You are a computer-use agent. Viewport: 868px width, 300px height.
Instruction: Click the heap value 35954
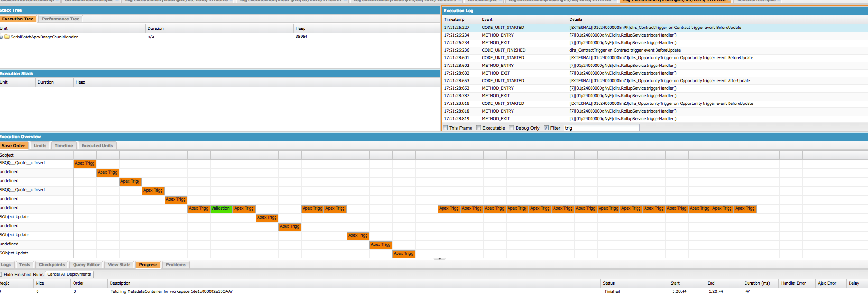[x=301, y=37]
